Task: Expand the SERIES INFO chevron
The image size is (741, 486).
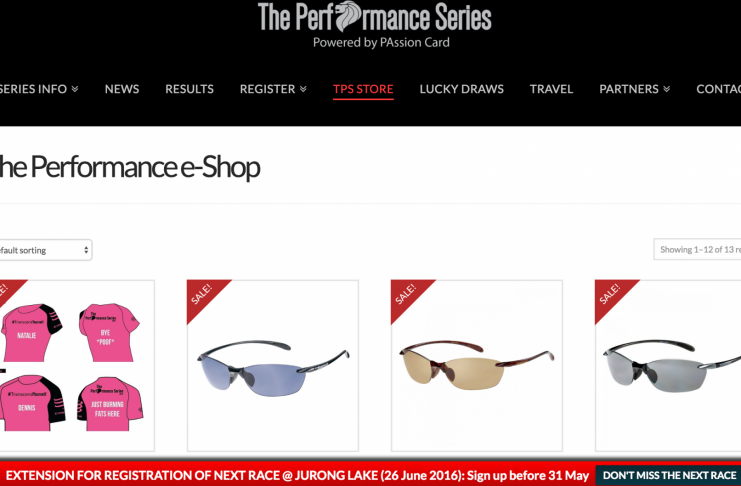Action: 75,89
